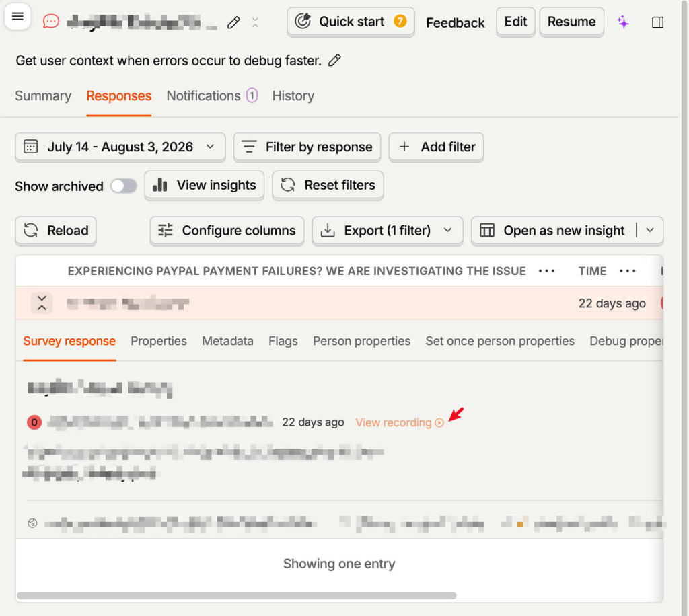Collapse the expanded response row
This screenshot has width=689, height=616.
[x=42, y=303]
